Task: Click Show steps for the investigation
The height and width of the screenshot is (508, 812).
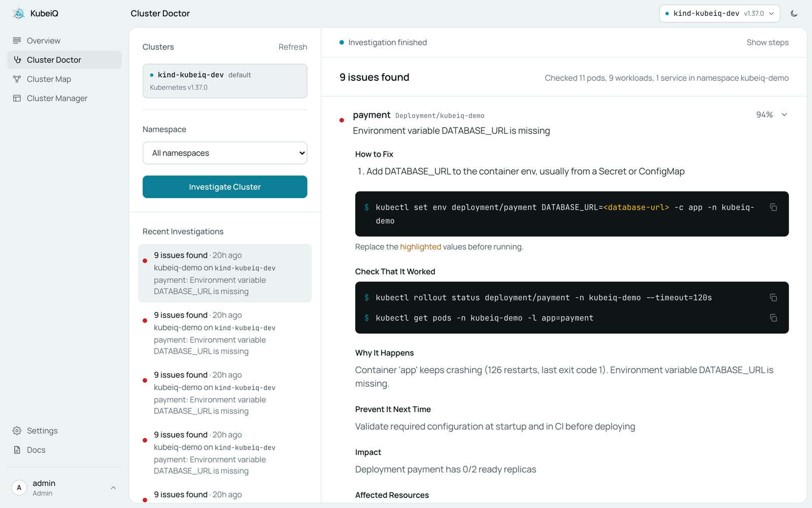Action: [767, 43]
